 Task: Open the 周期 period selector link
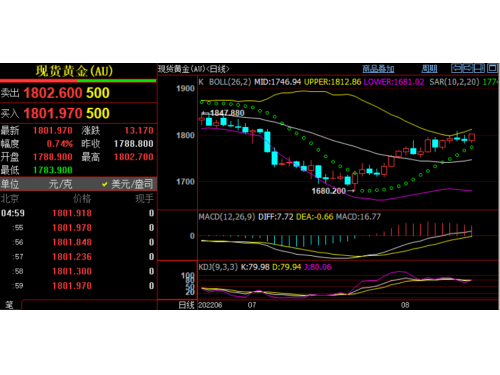pyautogui.click(x=429, y=69)
